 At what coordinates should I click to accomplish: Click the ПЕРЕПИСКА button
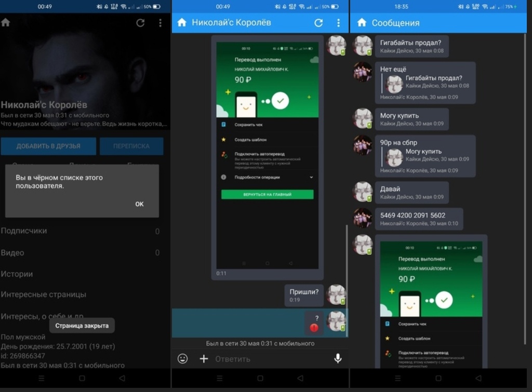131,146
